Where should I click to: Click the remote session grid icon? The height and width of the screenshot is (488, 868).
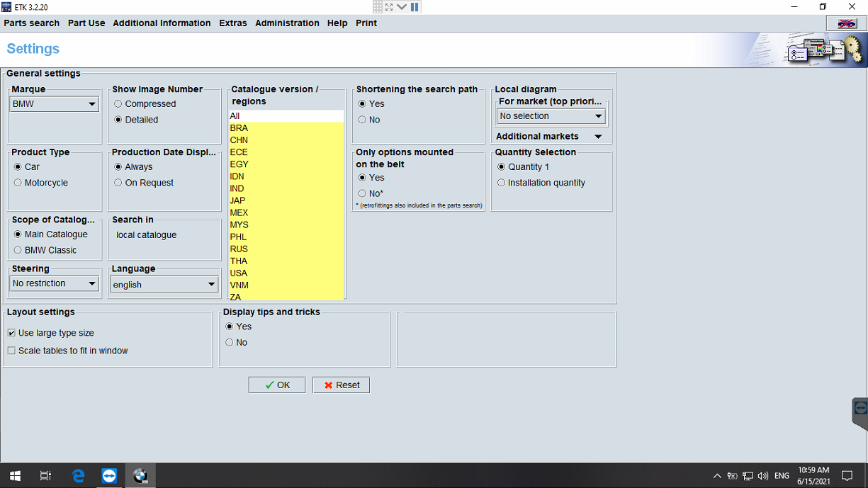(x=378, y=6)
